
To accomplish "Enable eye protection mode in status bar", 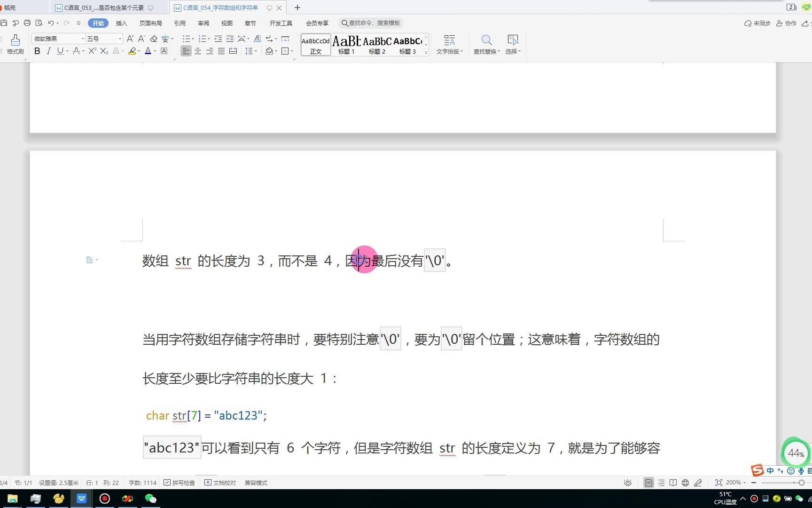I will click(627, 483).
